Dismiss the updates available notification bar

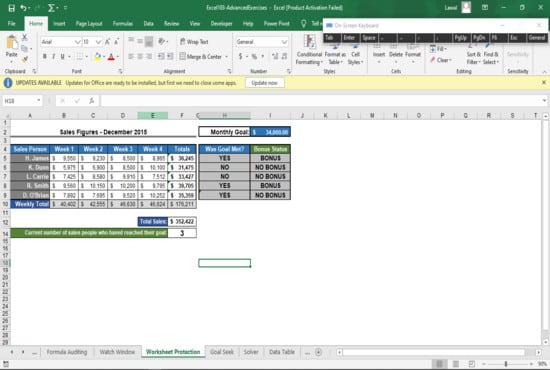pyautogui.click(x=544, y=82)
